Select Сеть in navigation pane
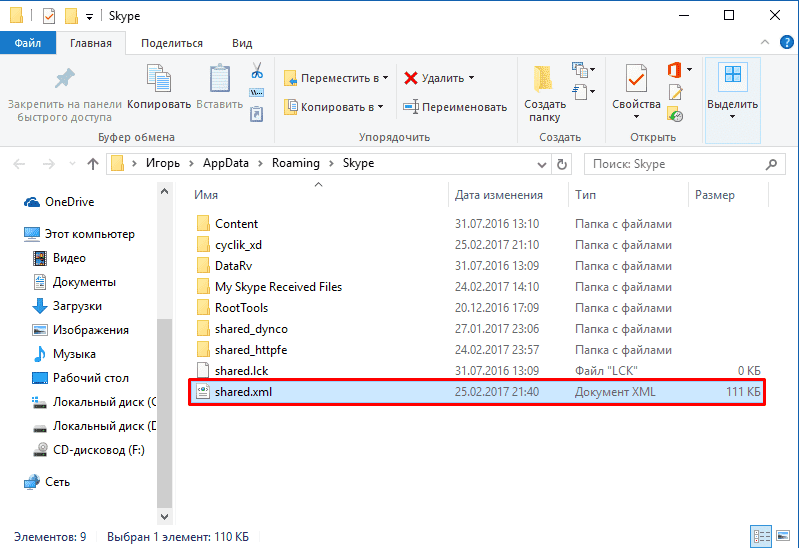 point(47,482)
